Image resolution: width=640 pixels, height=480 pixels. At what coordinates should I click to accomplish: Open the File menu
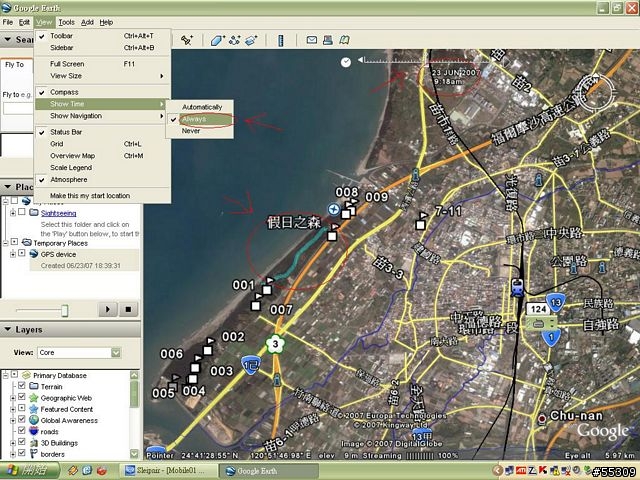[x=8, y=22]
